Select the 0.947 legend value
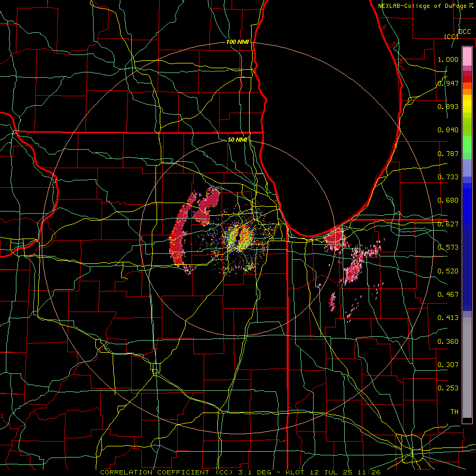476x476 pixels. [x=448, y=83]
